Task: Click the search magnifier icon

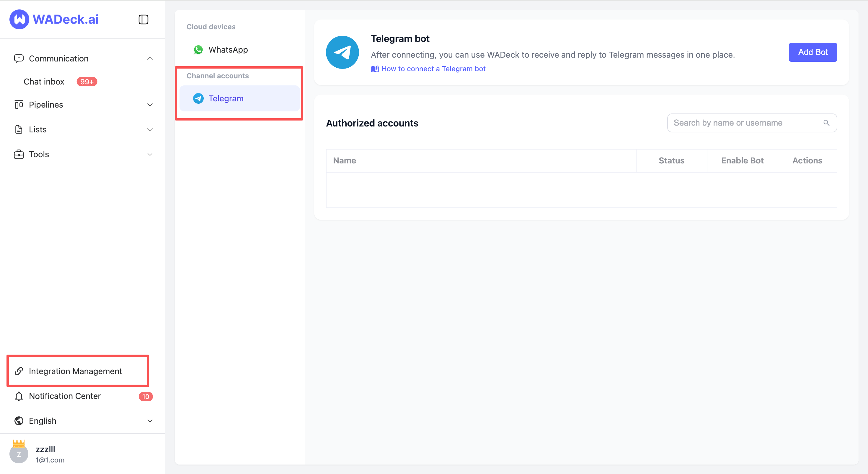Action: (826, 123)
